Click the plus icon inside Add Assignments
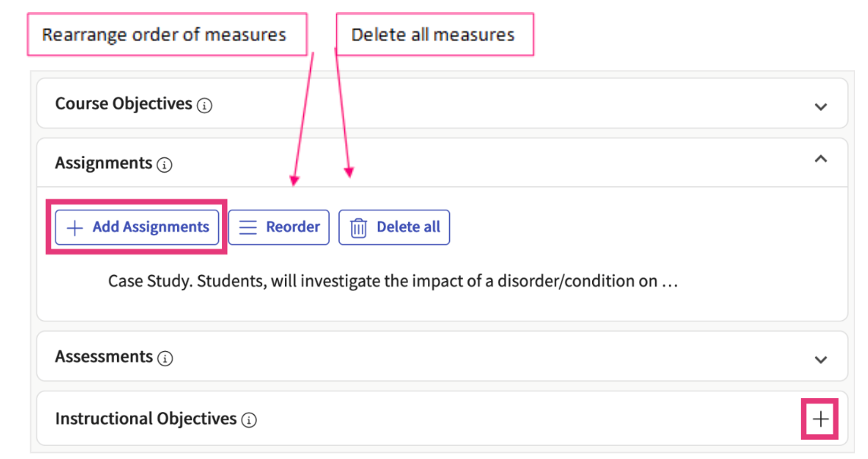Image resolution: width=868 pixels, height=459 pixels. point(74,228)
